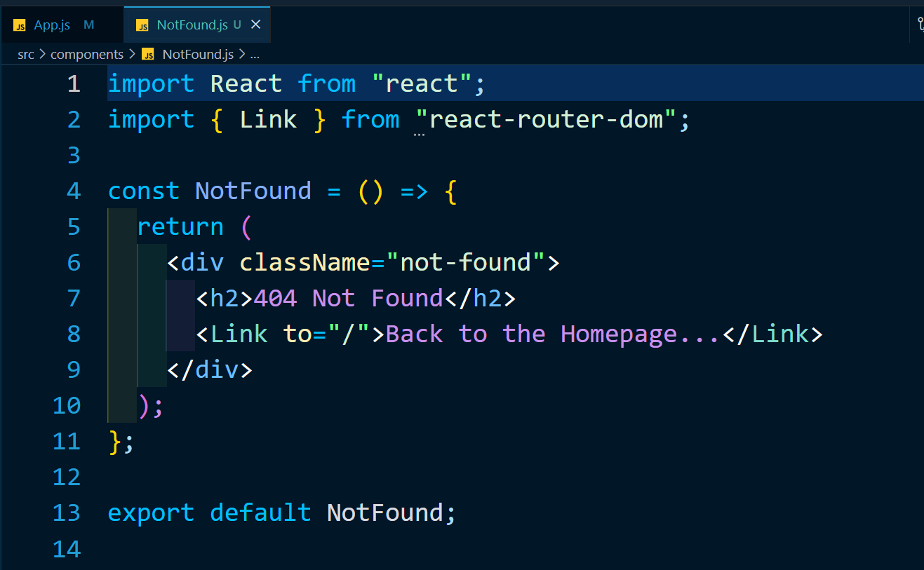
Task: Click line number 2 in the gutter
Action: click(x=74, y=120)
